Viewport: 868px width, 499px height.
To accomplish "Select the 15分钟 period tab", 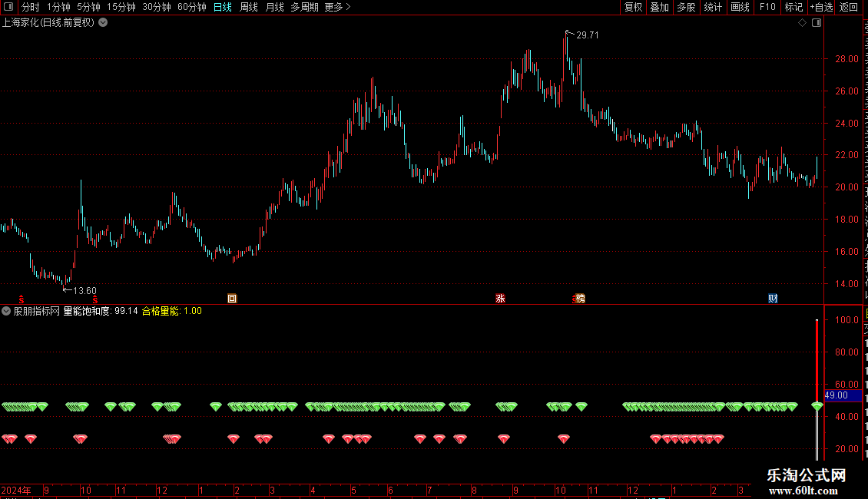I will coord(121,7).
